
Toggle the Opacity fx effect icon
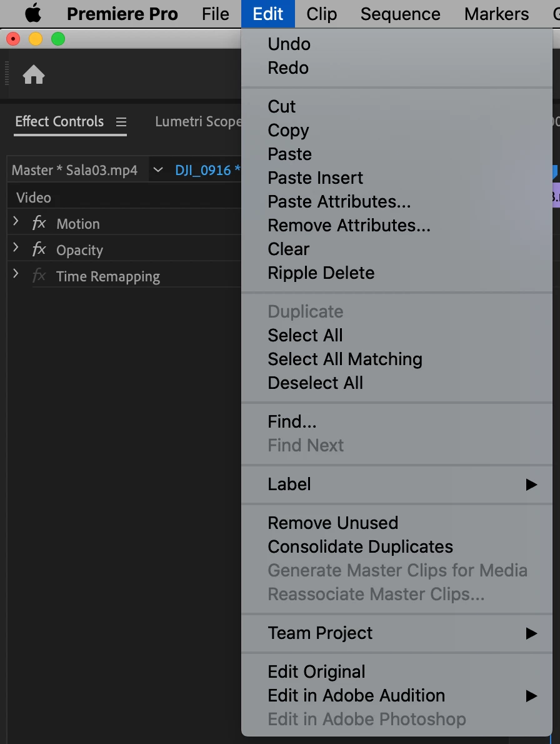[x=39, y=249]
